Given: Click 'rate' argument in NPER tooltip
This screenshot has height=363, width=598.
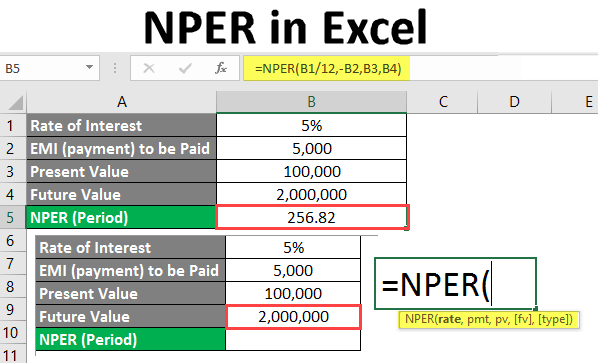Looking at the screenshot, I should click(449, 319).
